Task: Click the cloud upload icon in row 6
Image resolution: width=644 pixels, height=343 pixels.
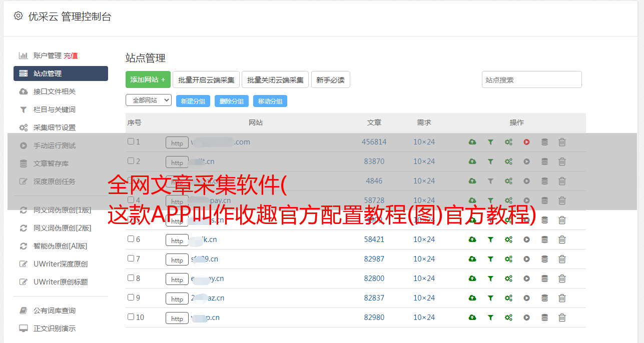Action: 472,239
